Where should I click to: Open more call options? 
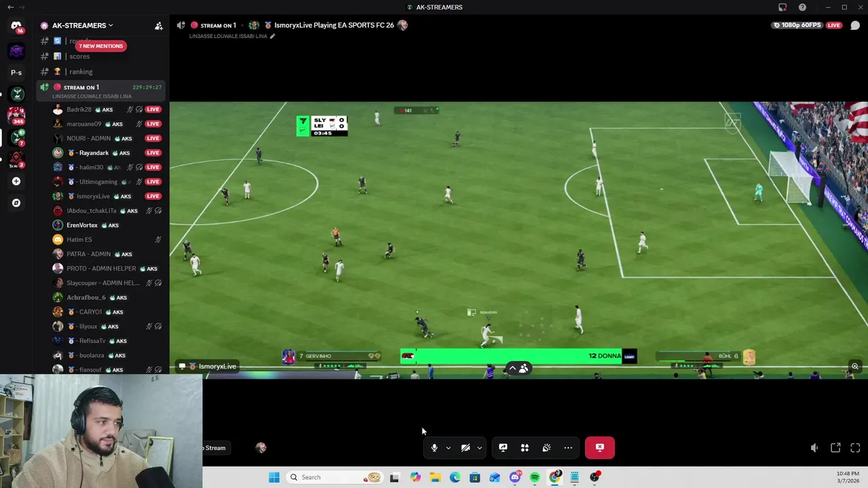(568, 447)
